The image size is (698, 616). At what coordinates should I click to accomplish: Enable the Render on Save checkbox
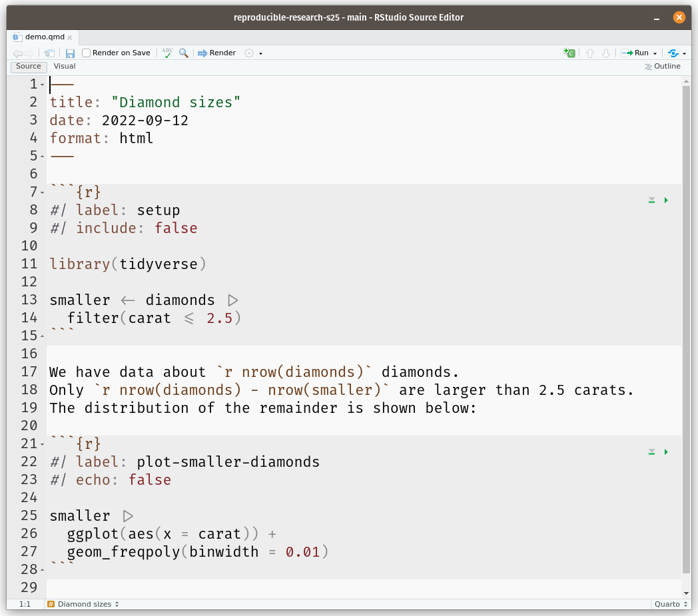87,53
